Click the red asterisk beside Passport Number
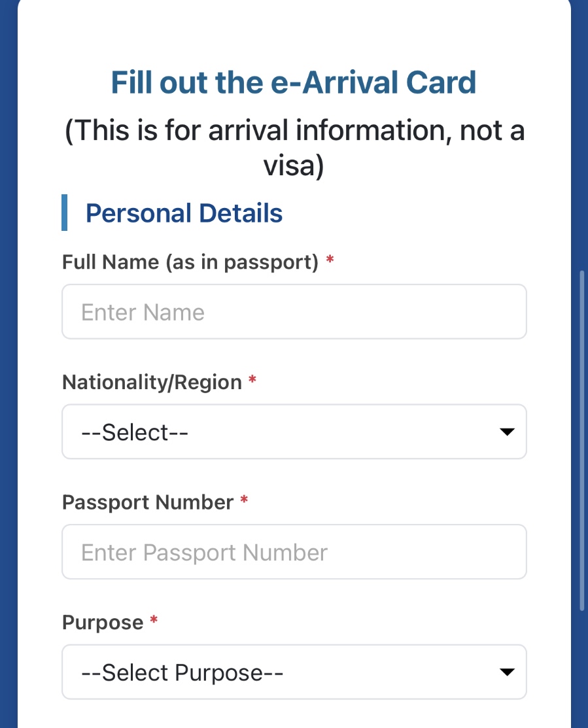Screen dimensions: 588x728 tap(244, 501)
